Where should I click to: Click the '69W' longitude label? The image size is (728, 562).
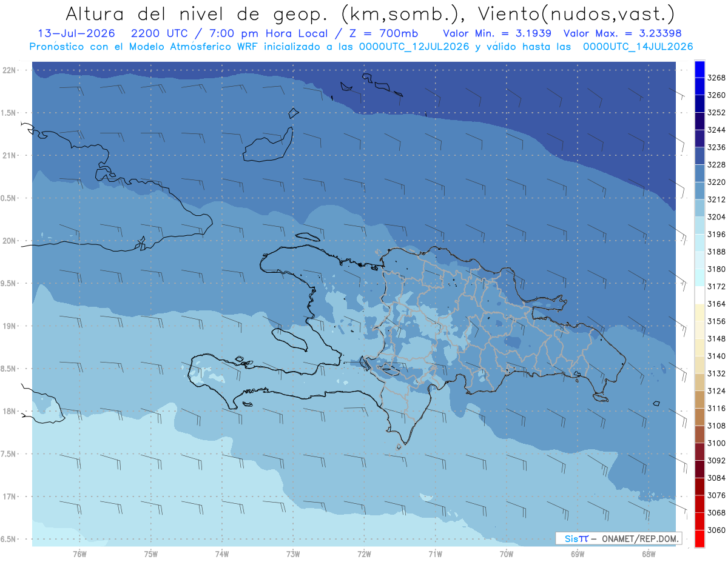pos(578,554)
